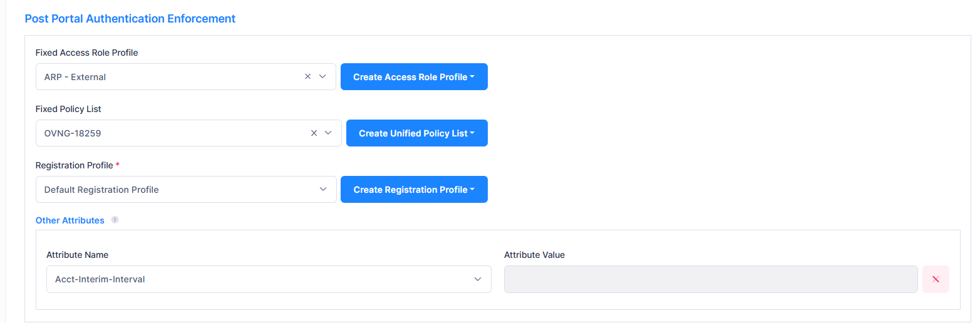Click Acct-Interim-Interval selected attribute name
980x323 pixels.
click(100, 279)
